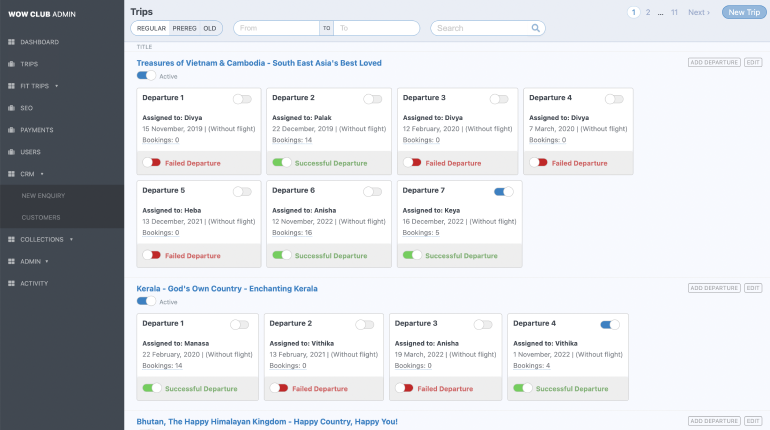Switch to the PREREG trips filter
Image resolution: width=770 pixels, height=430 pixels.
(184, 28)
